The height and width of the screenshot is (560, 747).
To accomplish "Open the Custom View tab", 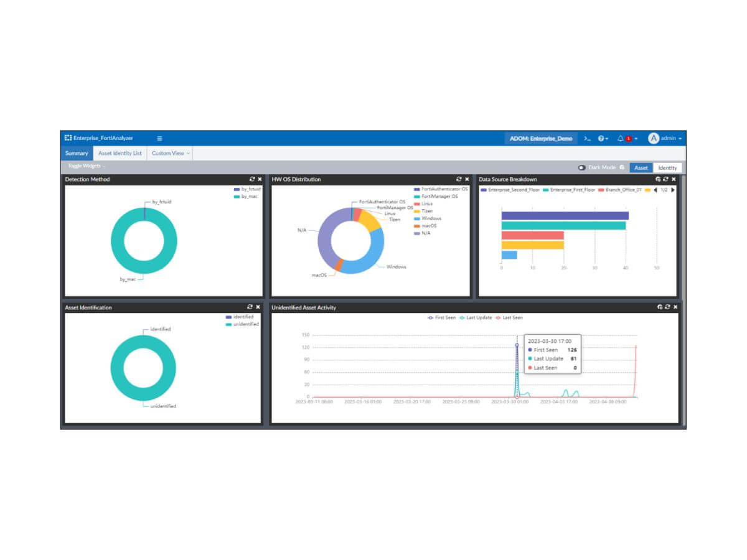I will [x=170, y=153].
